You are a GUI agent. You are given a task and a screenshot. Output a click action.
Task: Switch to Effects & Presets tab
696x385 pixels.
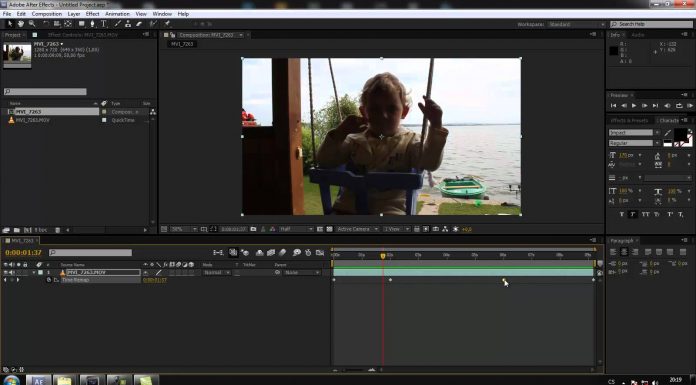629,120
